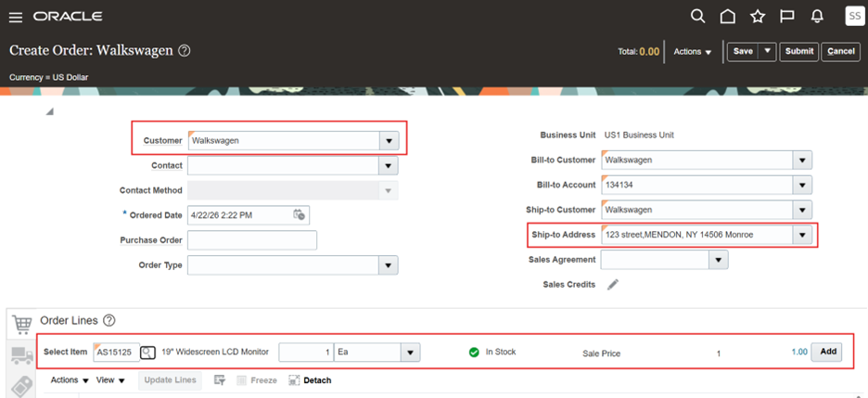Go to Home via house icon

[727, 17]
